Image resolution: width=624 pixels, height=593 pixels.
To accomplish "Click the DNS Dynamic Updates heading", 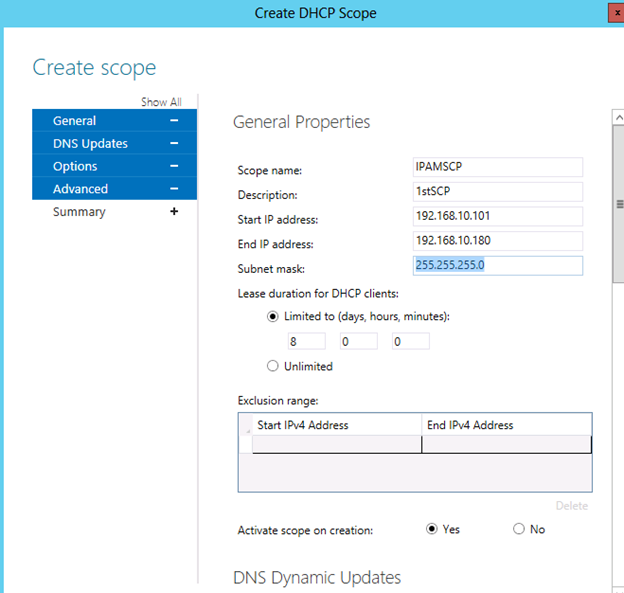I will coord(317,578).
